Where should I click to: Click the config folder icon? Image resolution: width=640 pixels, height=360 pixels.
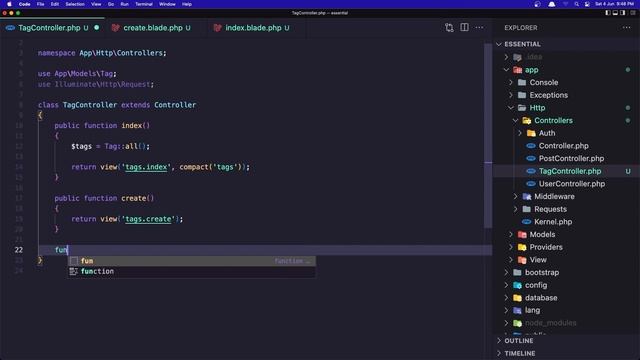click(x=518, y=285)
